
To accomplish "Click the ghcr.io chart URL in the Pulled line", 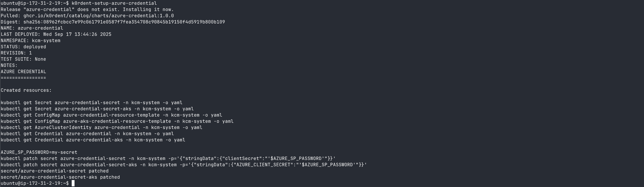I will click(98, 16).
